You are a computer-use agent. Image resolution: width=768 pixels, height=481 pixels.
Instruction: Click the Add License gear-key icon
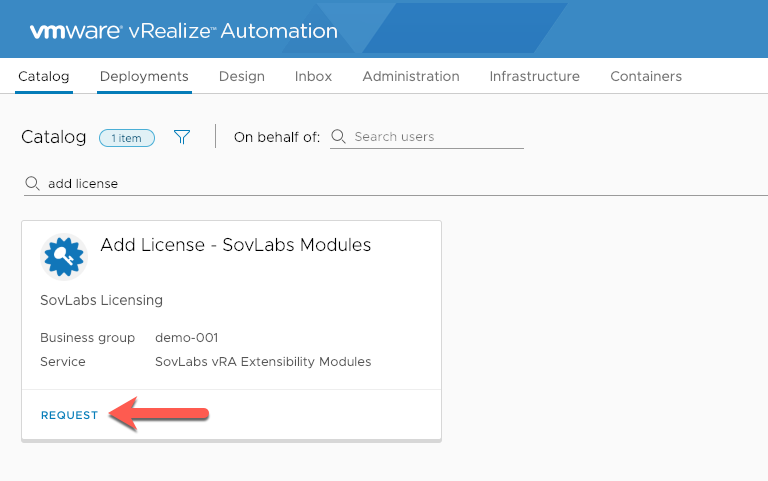pos(64,256)
